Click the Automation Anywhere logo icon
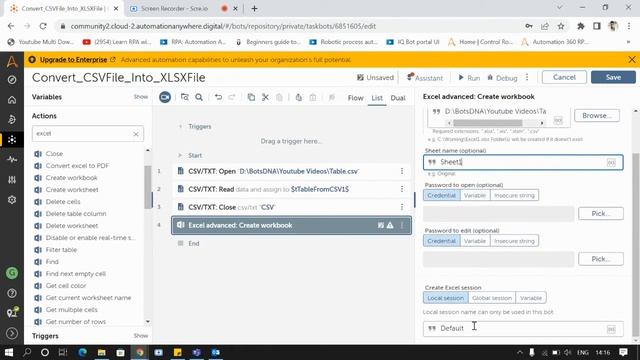This screenshot has height=360, width=640. click(12, 62)
